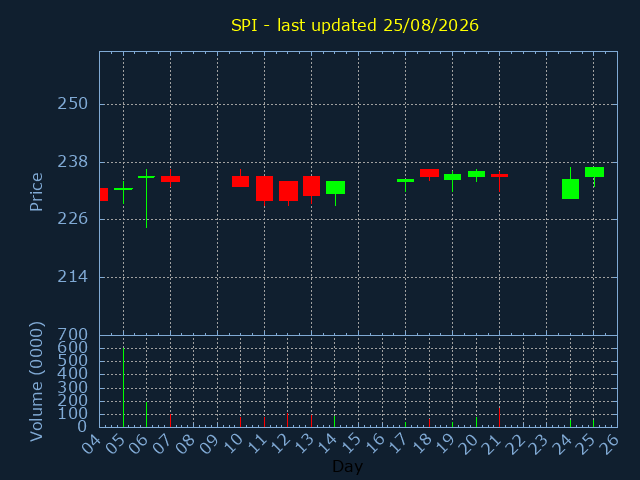Viewport: 640px width, 480px height.
Task: Click the Volume (0000) axis title
Action: pos(36,382)
